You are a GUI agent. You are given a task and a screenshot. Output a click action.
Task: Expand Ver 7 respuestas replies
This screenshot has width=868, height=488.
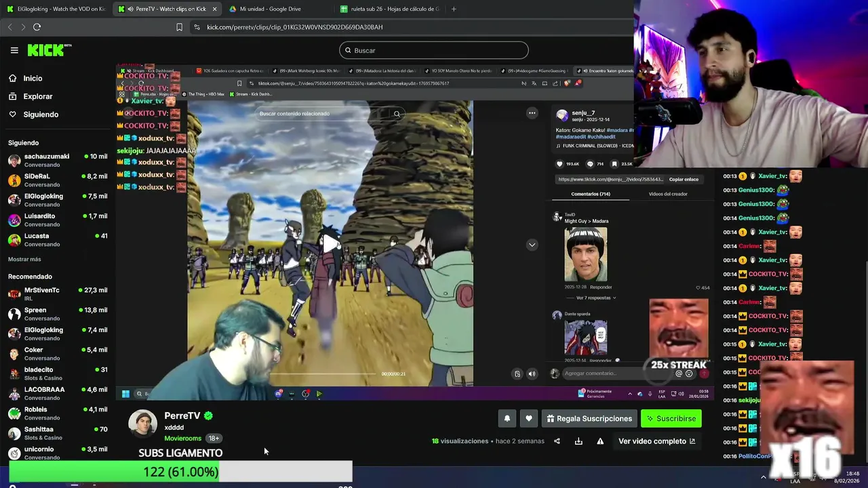coord(595,298)
